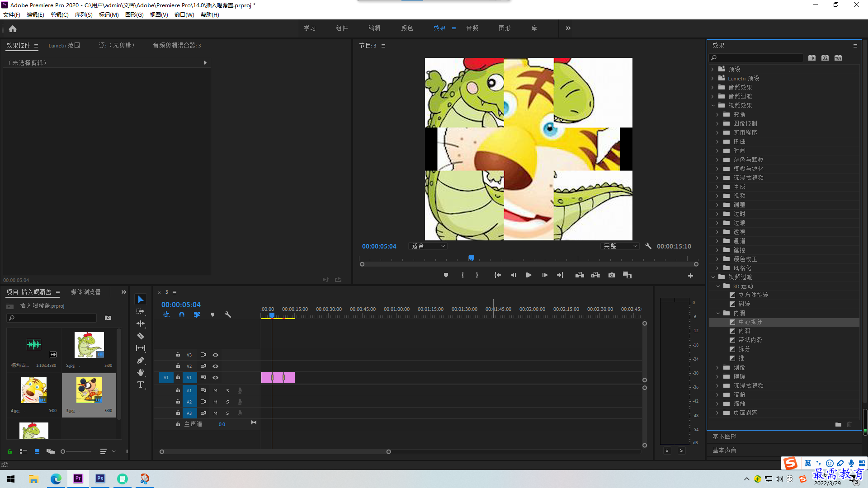868x488 pixels.
Task: Switch to 媒体浏览器 tab
Action: pyautogui.click(x=85, y=292)
